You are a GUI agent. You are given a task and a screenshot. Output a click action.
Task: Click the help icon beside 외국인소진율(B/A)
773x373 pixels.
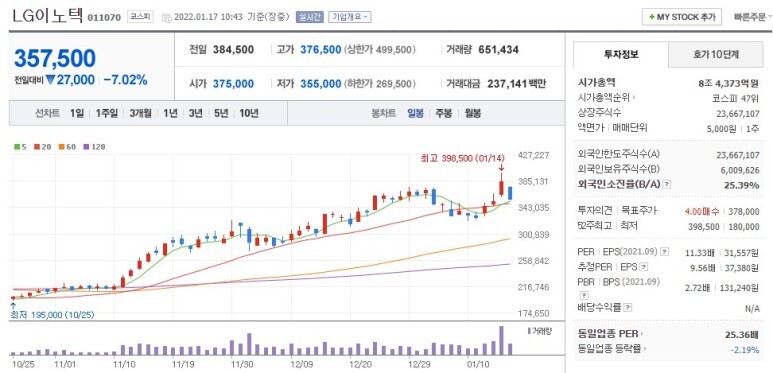click(x=667, y=184)
